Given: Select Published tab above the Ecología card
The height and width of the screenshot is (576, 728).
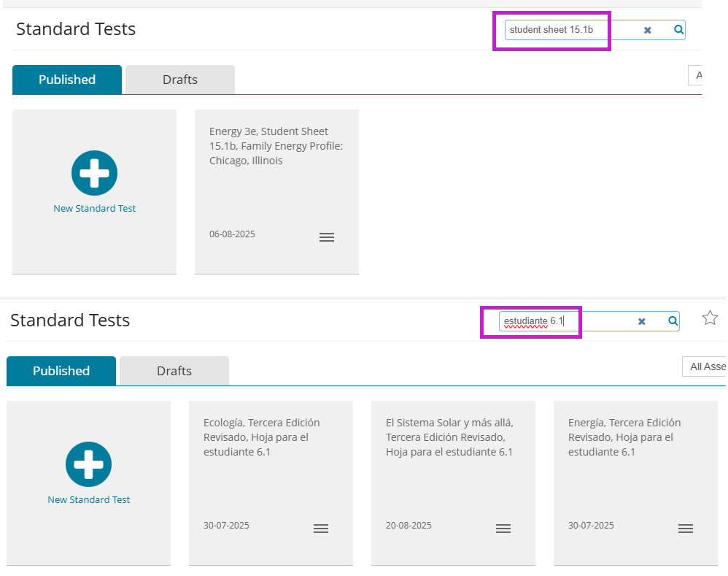Looking at the screenshot, I should coord(61,371).
